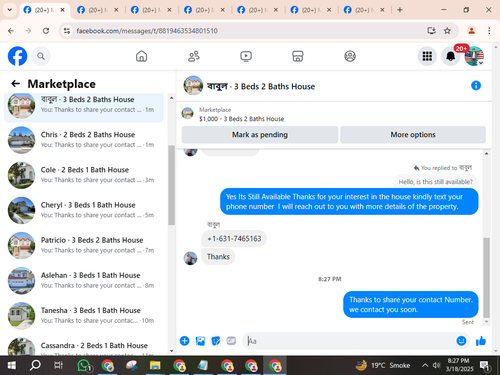
Task: Click the +1-631-7465163 message bubble
Action: pos(234,239)
